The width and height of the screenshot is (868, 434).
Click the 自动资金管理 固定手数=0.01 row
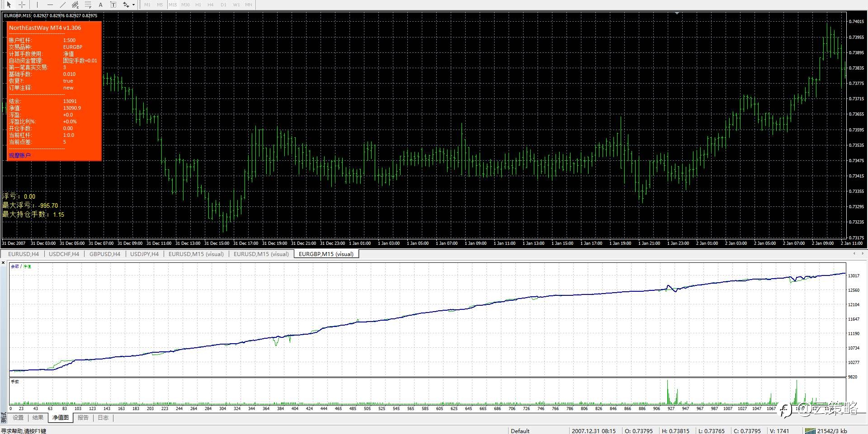(x=53, y=61)
